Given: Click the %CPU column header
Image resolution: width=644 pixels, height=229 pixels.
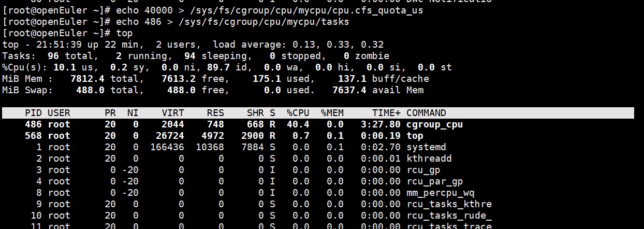Looking at the screenshot, I should (298, 113).
